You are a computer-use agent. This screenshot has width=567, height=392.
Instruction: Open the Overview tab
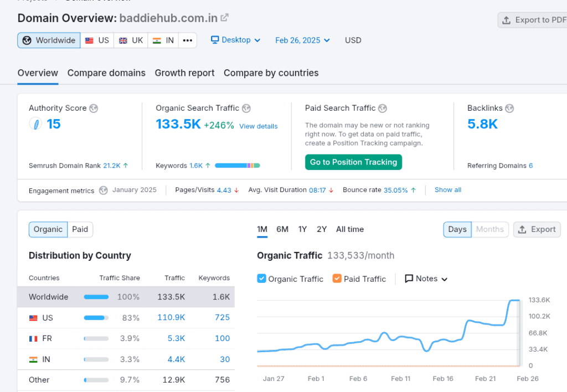pyautogui.click(x=38, y=73)
